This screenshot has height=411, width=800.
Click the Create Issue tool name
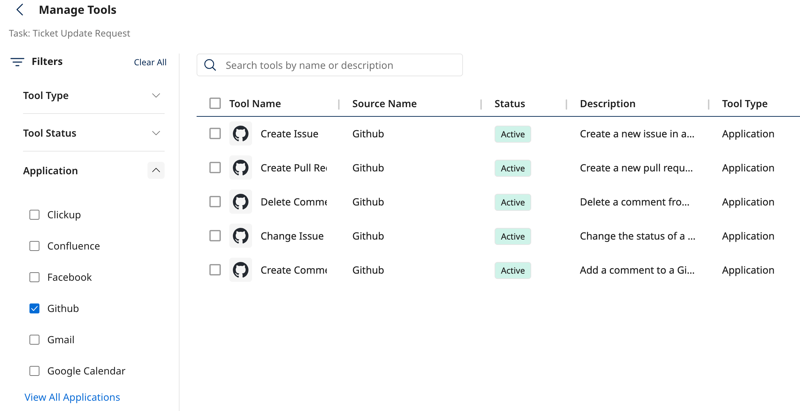click(x=289, y=134)
